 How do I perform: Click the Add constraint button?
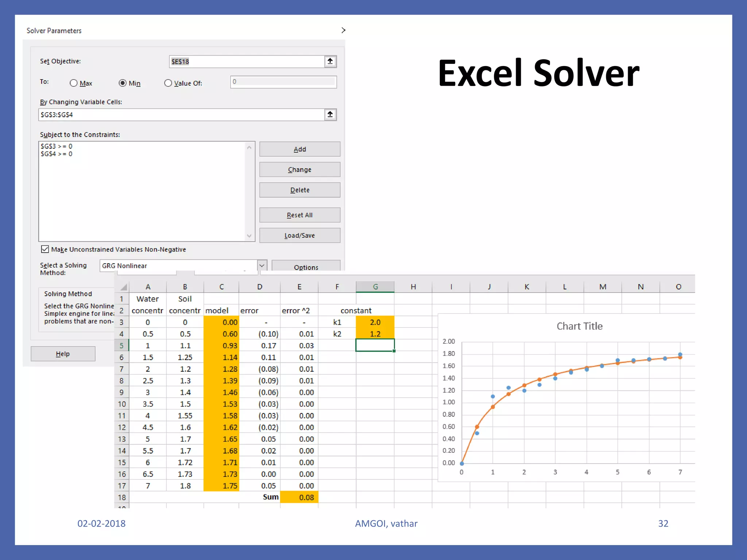pos(300,149)
